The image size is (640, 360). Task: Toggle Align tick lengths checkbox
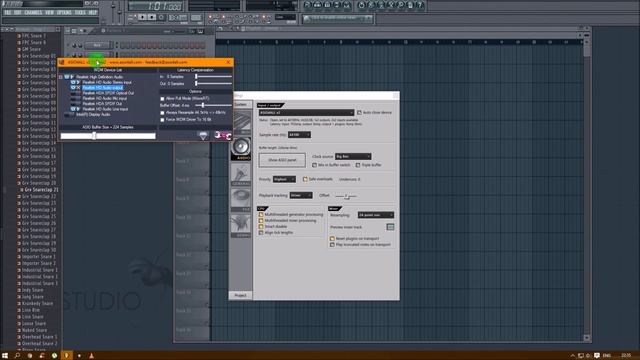point(261,233)
